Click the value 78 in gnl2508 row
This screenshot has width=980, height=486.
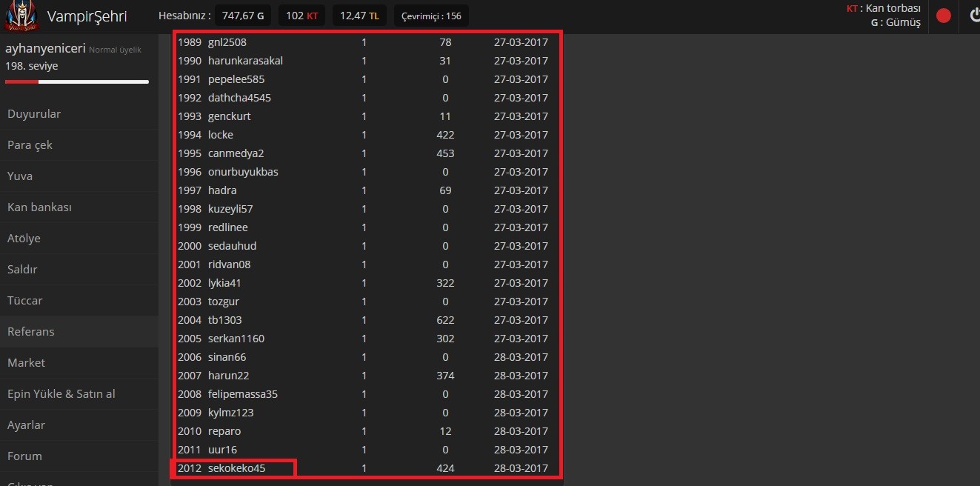[445, 42]
